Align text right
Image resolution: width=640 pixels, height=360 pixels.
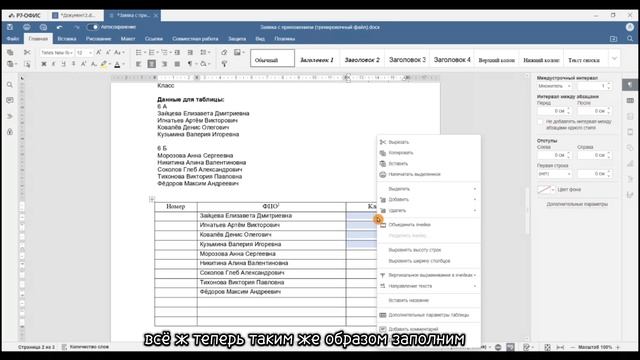point(164,64)
